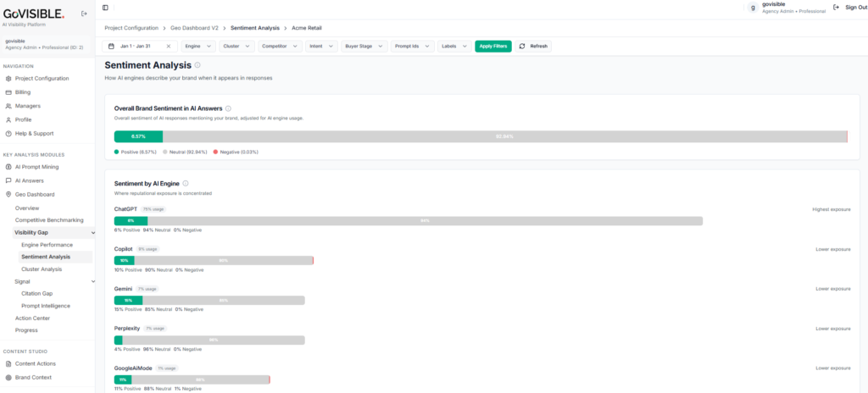The image size is (868, 393).
Task: Open Project Configuration breadcrumb link
Action: click(x=131, y=28)
